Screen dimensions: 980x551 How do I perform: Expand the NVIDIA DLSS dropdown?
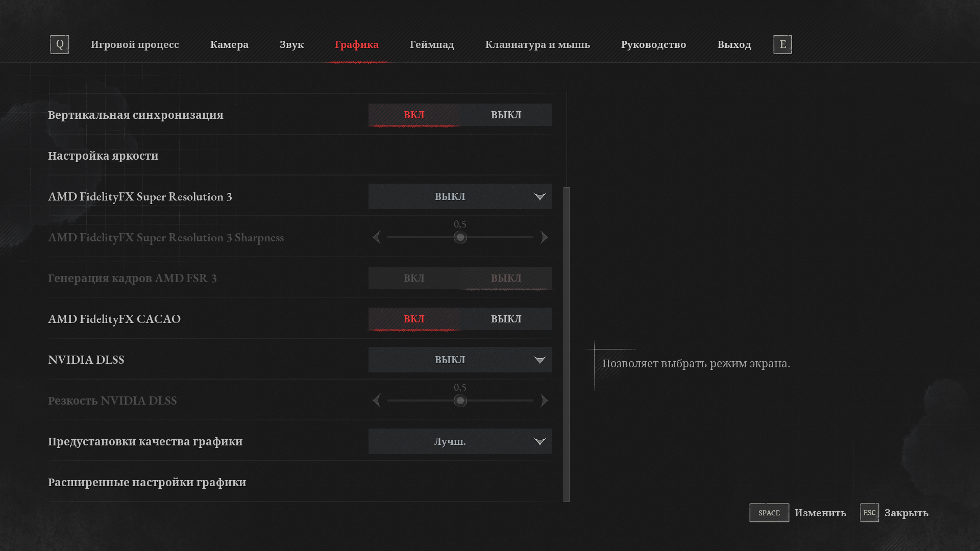pos(460,360)
